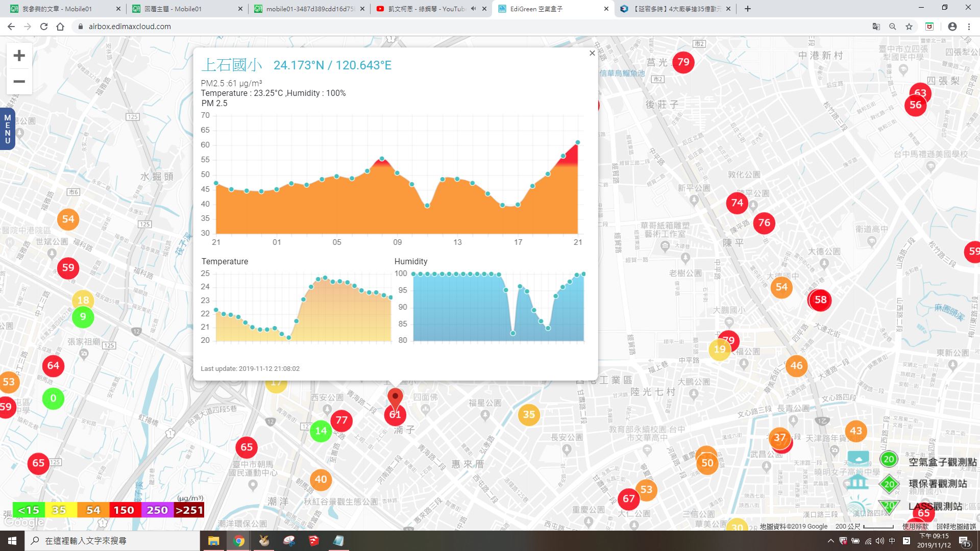The height and width of the screenshot is (551, 980).
Task: Close the EdiGreen 空氣盒子 tab
Action: [x=606, y=9]
